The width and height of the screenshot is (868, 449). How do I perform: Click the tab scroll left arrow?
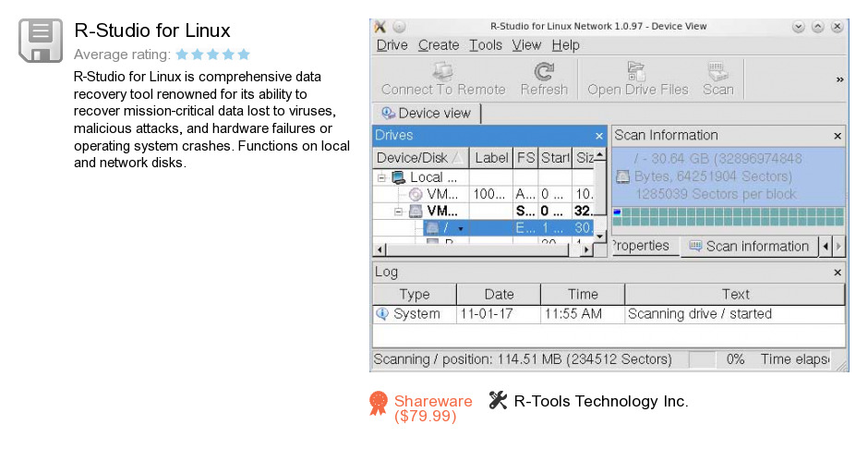pyautogui.click(x=826, y=247)
